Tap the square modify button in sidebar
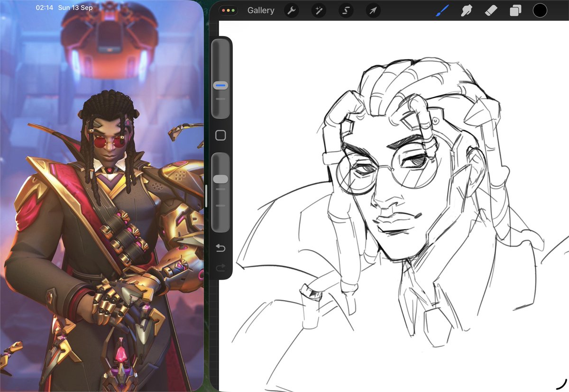This screenshot has height=392, width=569. click(x=220, y=136)
